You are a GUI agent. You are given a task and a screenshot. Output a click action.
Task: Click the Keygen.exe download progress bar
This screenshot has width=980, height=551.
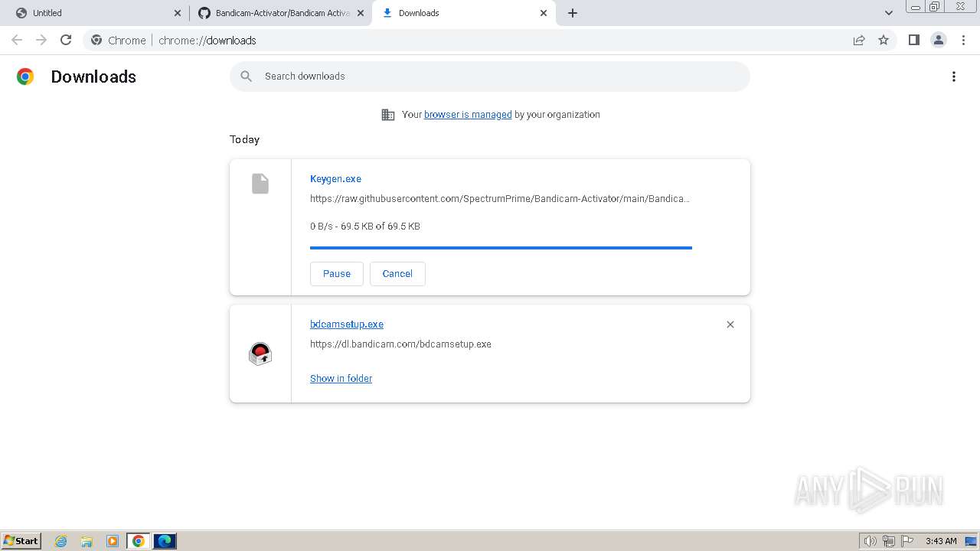coord(501,248)
